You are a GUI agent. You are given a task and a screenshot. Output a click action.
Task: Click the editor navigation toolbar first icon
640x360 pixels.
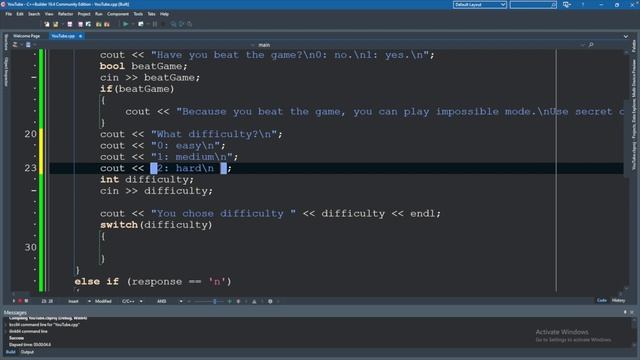tap(16, 44)
